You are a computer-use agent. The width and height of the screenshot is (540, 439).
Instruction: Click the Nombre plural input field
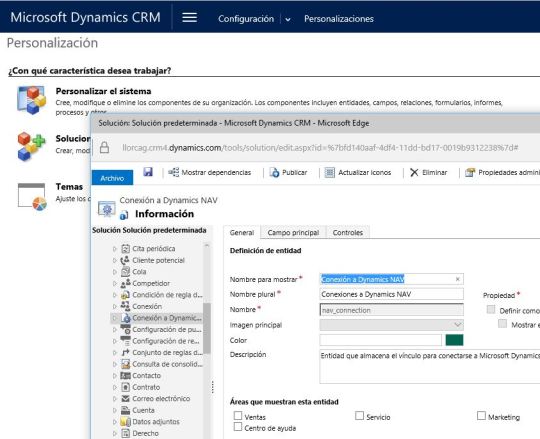coord(392,294)
